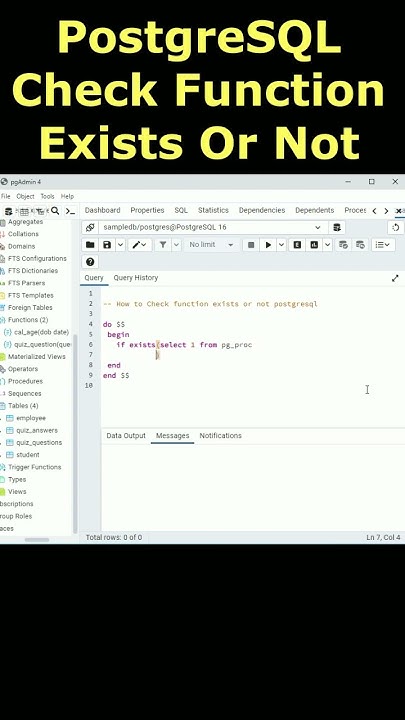Click the Explain (E) toolbar button
The height and width of the screenshot is (720, 405).
pyautogui.click(x=297, y=245)
